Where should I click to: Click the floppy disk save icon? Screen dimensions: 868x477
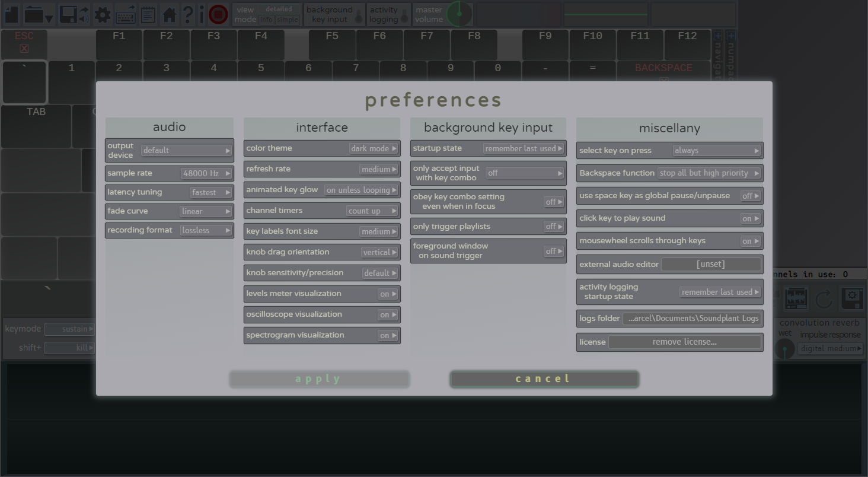click(x=69, y=14)
